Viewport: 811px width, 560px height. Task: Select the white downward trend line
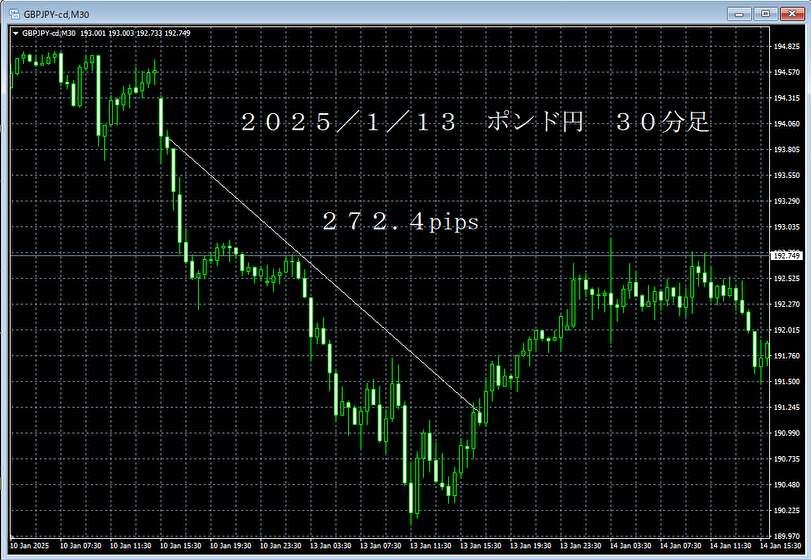(x=322, y=273)
